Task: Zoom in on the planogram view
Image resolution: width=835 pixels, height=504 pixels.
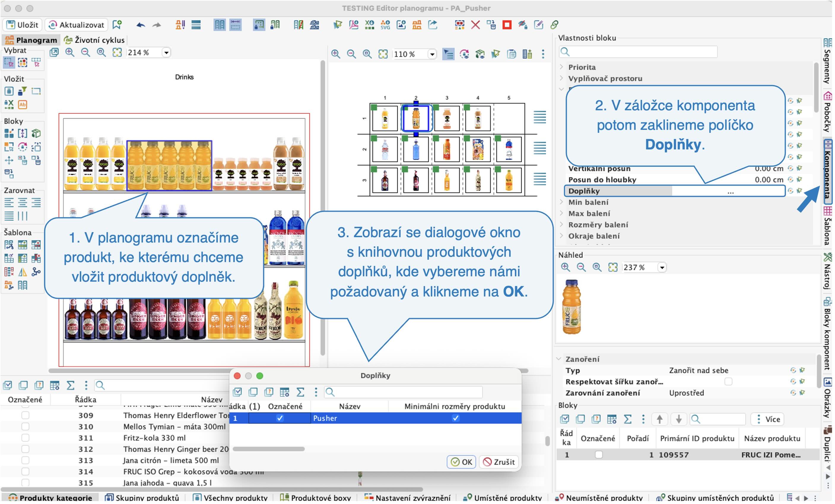Action: [x=70, y=52]
